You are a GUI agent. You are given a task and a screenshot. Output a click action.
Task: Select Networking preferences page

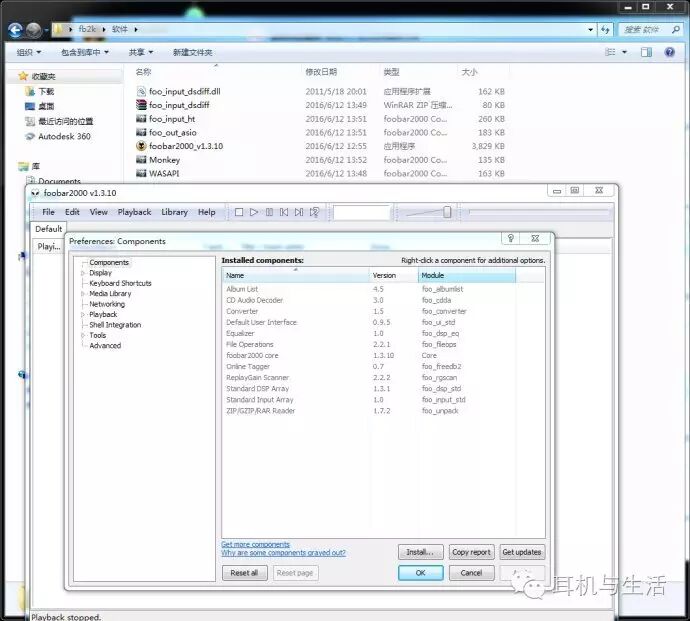point(107,304)
